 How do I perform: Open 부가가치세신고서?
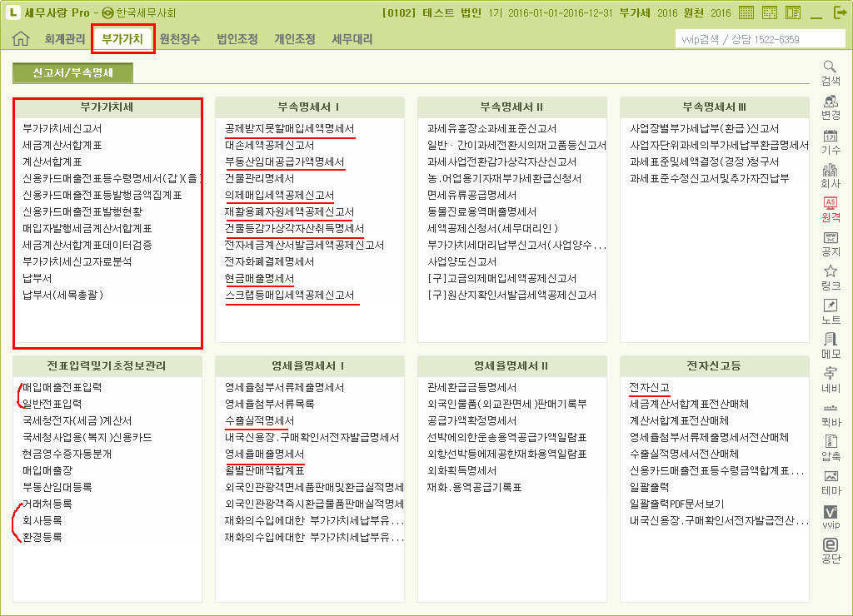62,129
